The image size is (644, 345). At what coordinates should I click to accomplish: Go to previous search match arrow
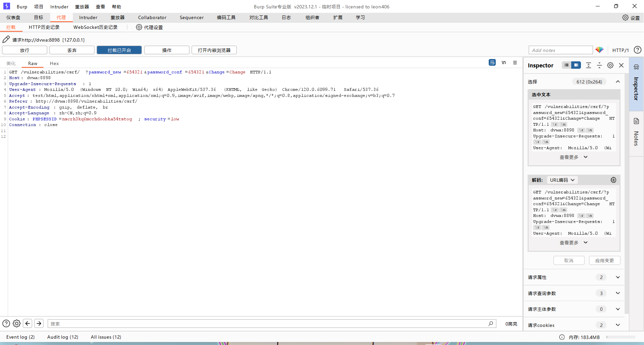pyautogui.click(x=28, y=323)
